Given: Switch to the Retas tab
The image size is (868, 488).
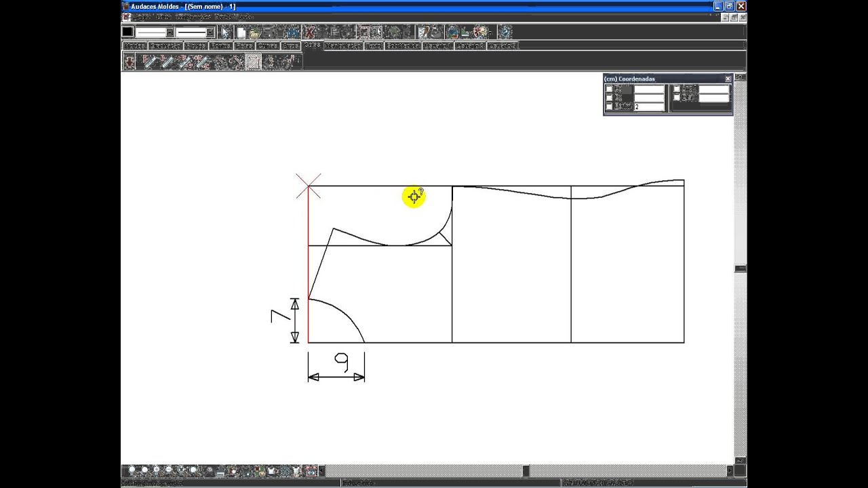Looking at the screenshot, I should 244,45.
